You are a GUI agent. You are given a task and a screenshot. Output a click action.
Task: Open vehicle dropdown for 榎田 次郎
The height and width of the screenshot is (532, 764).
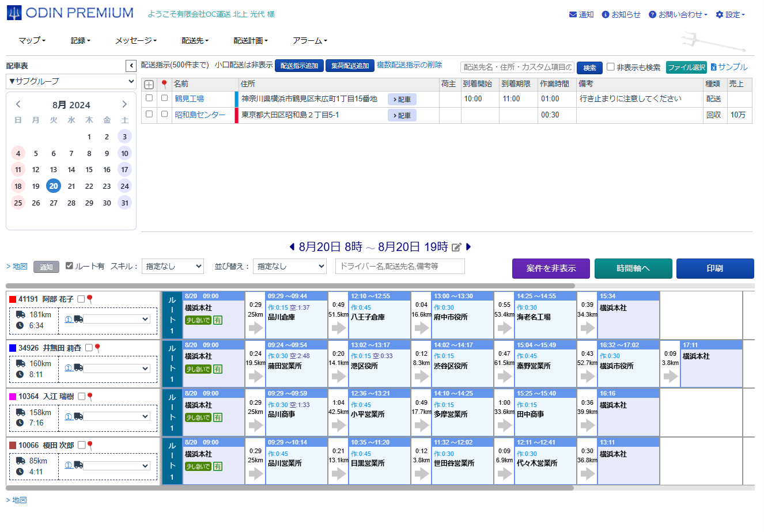(x=117, y=465)
